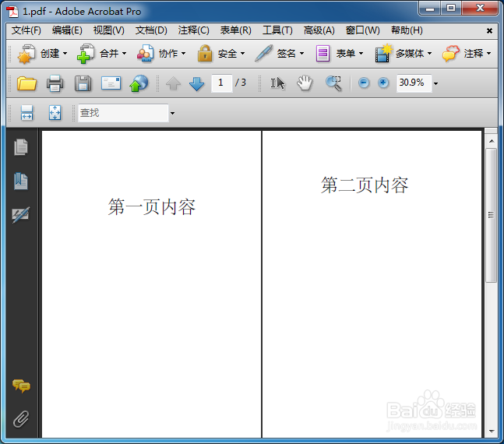Open the 工具(T) menu
The width and height of the screenshot is (504, 444).
pyautogui.click(x=277, y=30)
